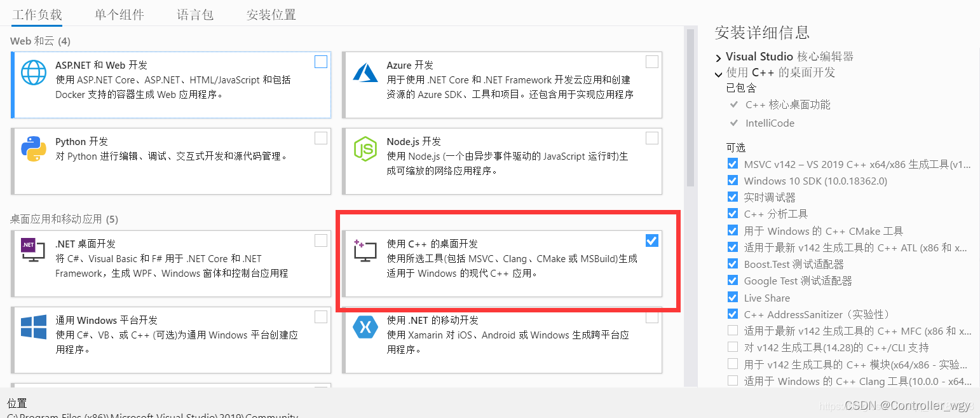Uncheck Boost.Test 测试适配器 option
Image resolution: width=980 pixels, height=418 pixels.
[733, 263]
